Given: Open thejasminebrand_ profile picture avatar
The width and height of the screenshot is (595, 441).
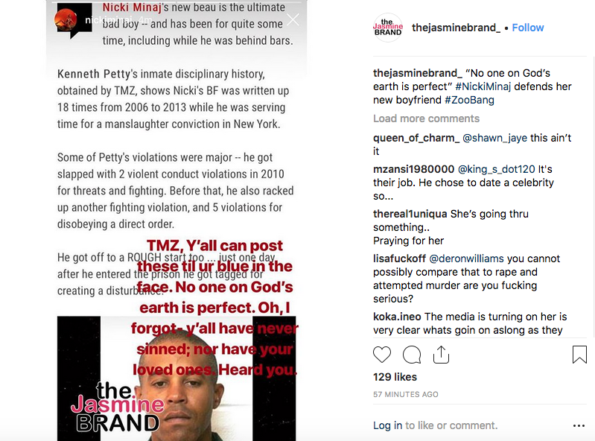Looking at the screenshot, I should pos(387,27).
